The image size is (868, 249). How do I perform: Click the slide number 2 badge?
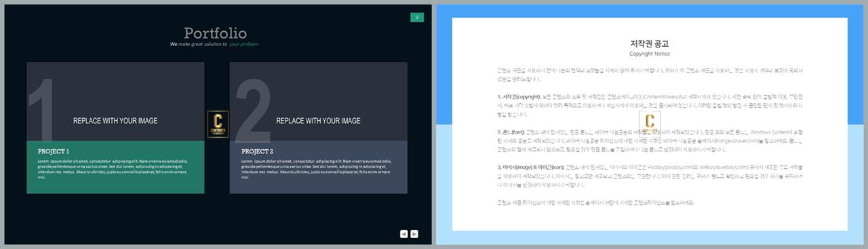click(417, 17)
